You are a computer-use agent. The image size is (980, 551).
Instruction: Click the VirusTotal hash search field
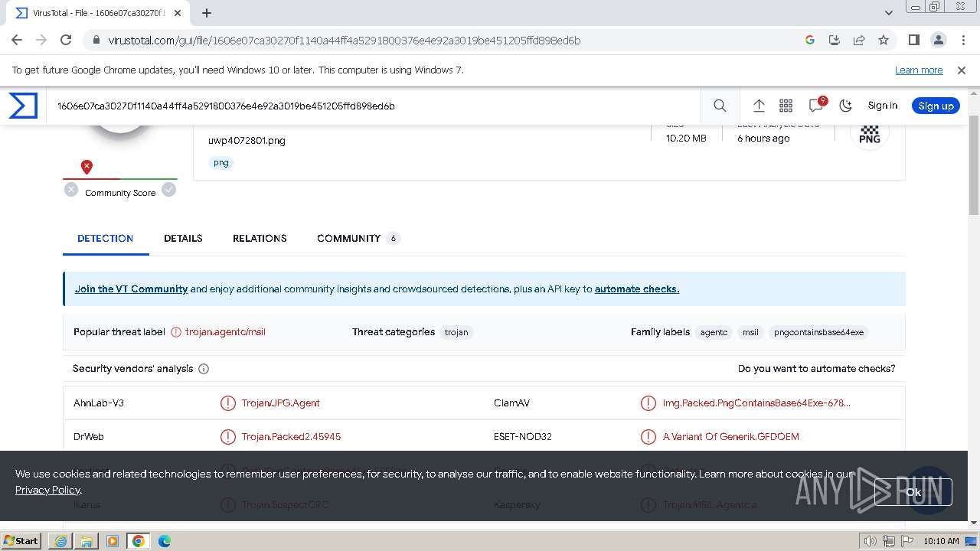(x=375, y=106)
